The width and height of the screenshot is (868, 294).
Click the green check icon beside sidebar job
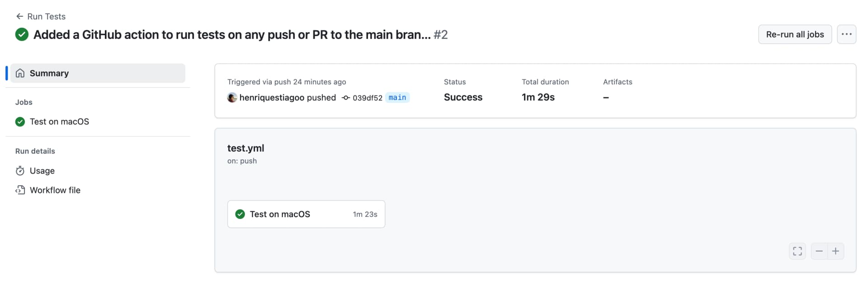20,121
